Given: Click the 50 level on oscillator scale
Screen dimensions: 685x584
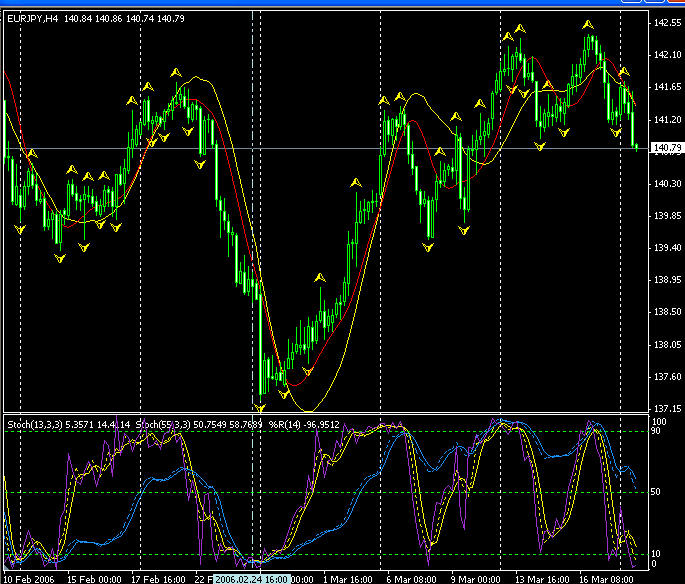Looking at the screenshot, I should coord(655,493).
